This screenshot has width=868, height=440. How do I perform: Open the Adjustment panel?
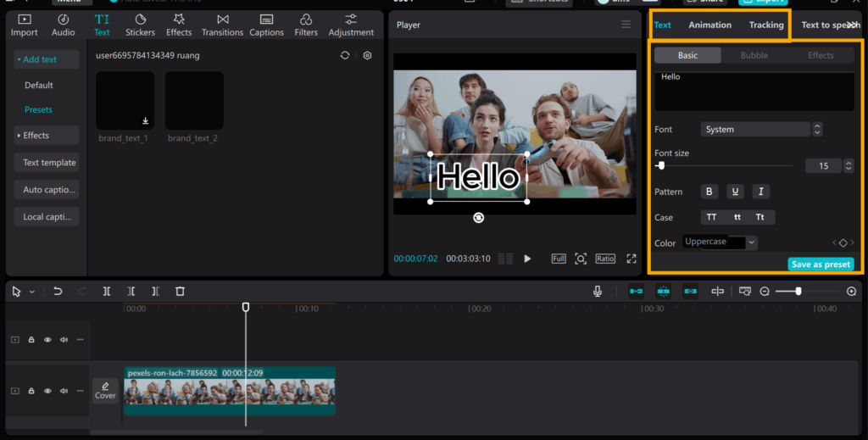351,25
